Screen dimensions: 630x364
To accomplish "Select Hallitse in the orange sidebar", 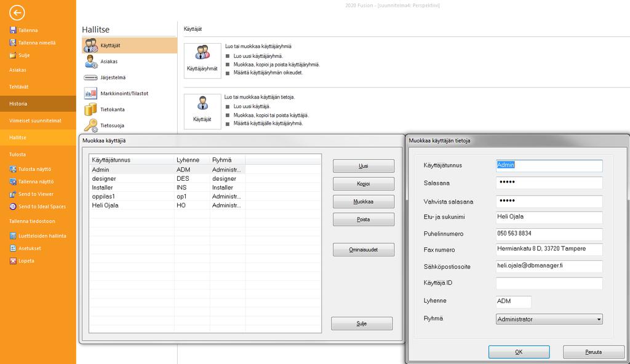I will 38,137.
